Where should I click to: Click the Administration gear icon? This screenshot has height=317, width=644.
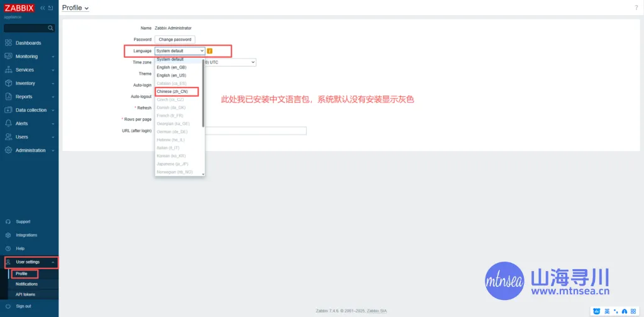point(8,150)
